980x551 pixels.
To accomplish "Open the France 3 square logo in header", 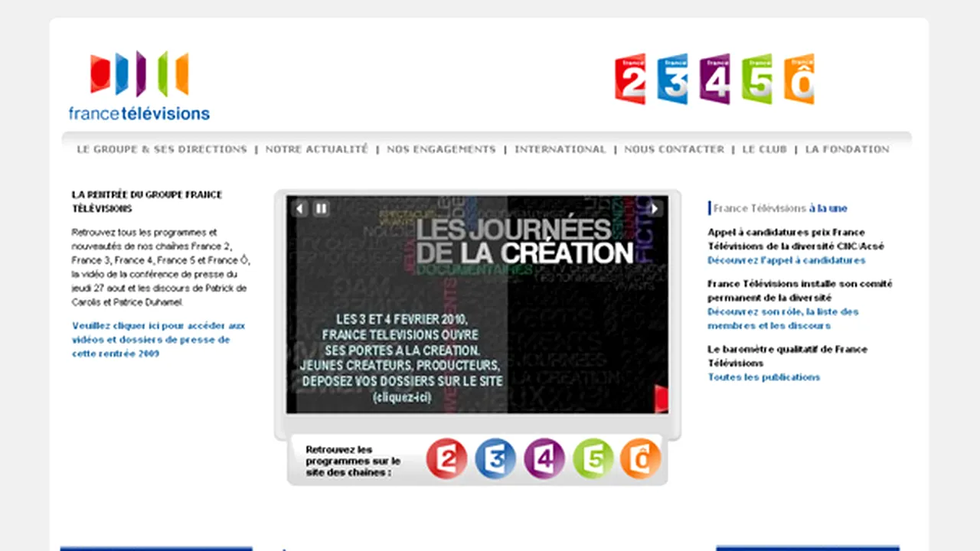I will click(x=672, y=79).
